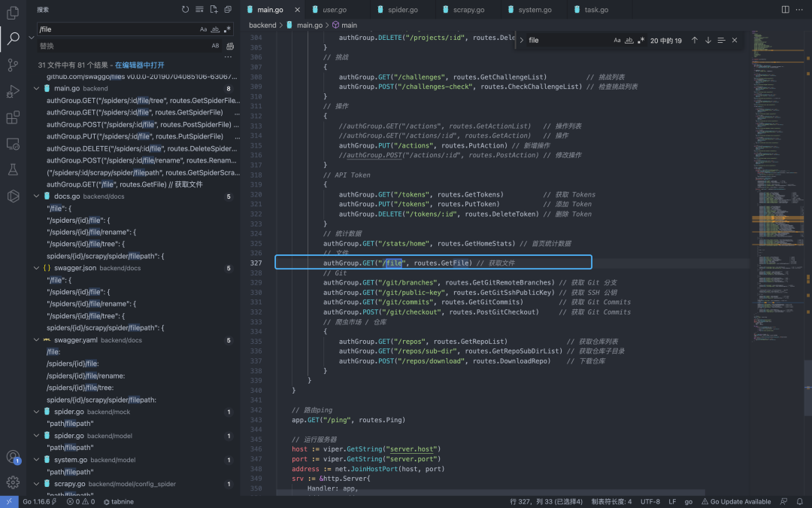Collapse main.go results in search tree

click(x=35, y=89)
